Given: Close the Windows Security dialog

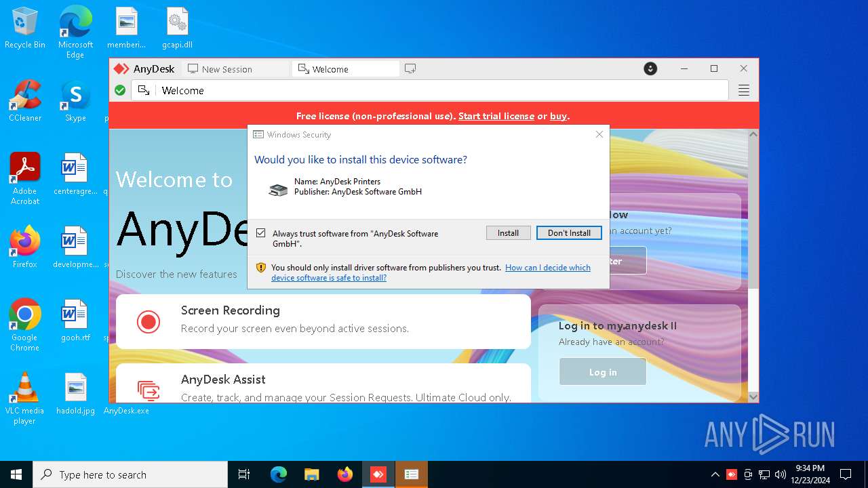Looking at the screenshot, I should [599, 134].
